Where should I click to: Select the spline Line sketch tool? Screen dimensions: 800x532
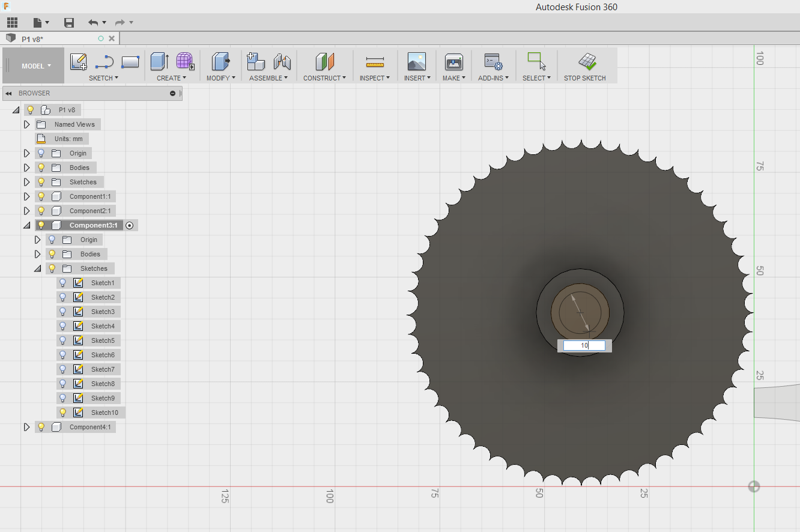pos(105,61)
